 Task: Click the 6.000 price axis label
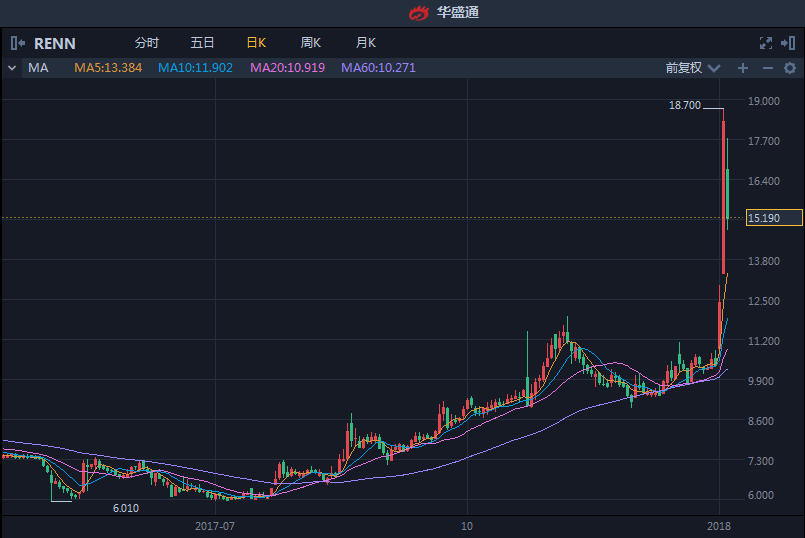763,495
